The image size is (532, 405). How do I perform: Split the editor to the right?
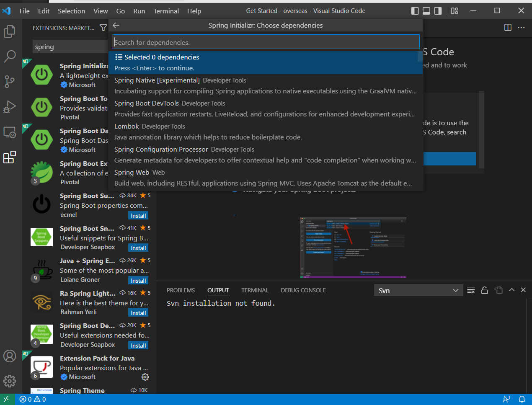pyautogui.click(x=508, y=28)
